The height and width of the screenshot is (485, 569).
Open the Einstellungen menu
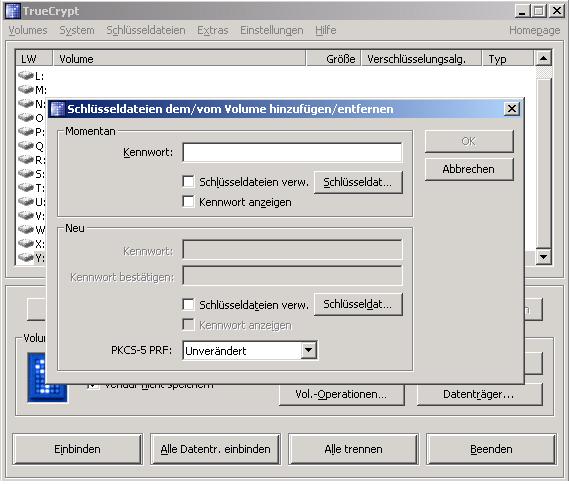pyautogui.click(x=272, y=30)
